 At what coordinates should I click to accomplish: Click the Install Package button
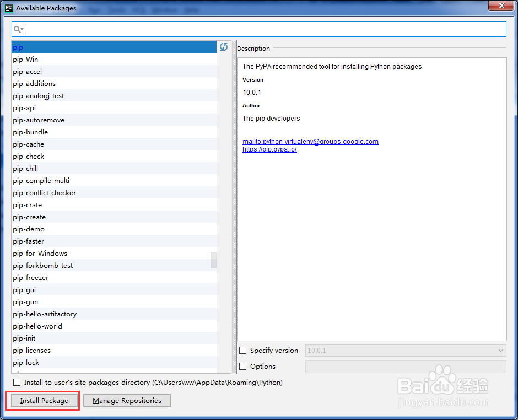pyautogui.click(x=44, y=401)
